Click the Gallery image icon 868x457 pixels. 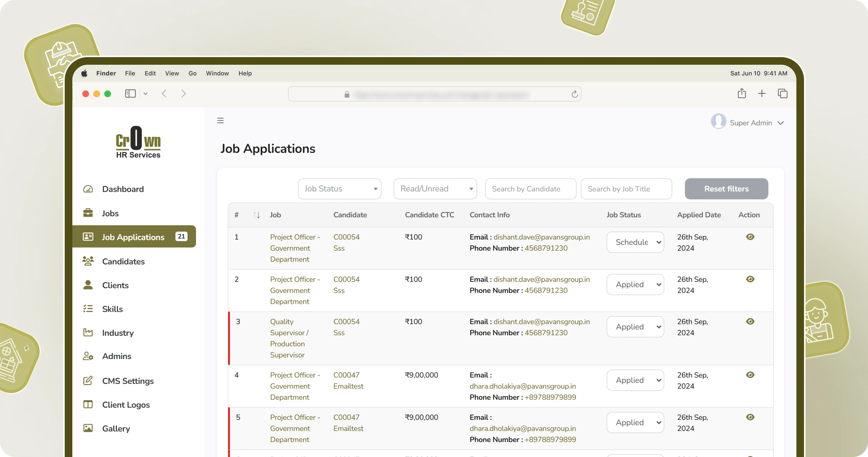tap(88, 428)
